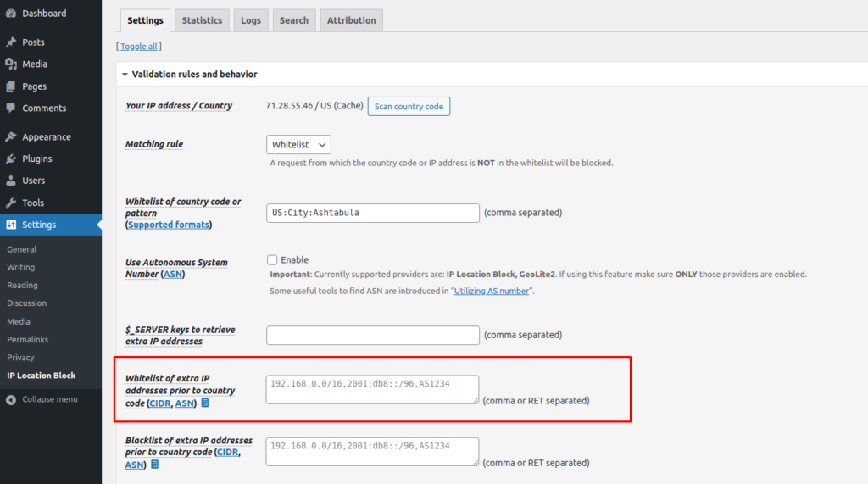This screenshot has height=484, width=868.
Task: Open the Media settings submenu item
Action: tap(19, 321)
